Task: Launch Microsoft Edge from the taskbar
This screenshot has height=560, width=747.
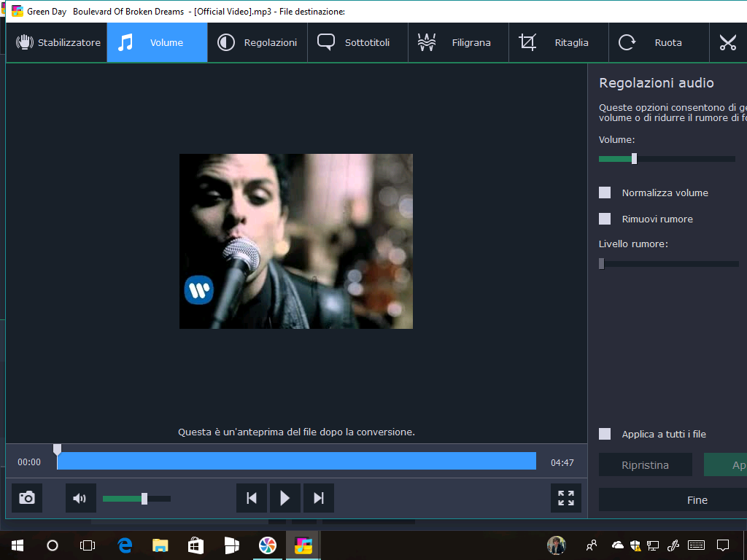Action: pyautogui.click(x=125, y=545)
